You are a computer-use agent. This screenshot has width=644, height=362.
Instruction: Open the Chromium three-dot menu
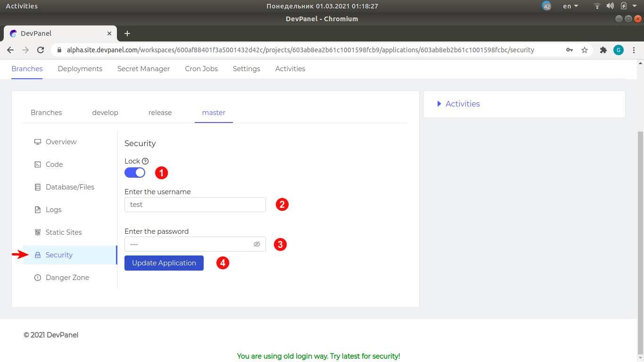634,49
